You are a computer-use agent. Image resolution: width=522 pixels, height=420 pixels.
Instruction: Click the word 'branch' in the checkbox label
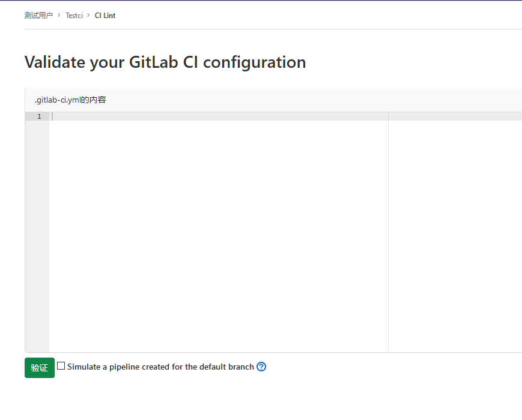[x=241, y=367]
